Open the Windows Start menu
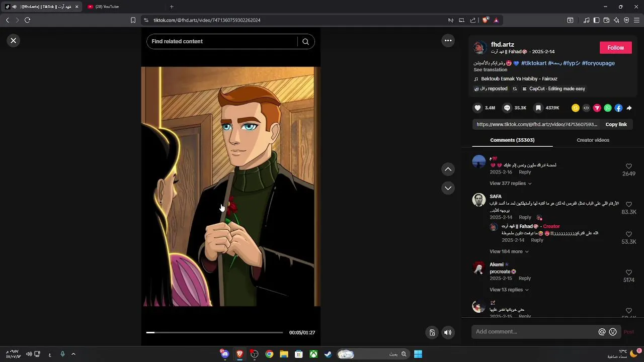Viewport: 644px width, 362px height. click(x=418, y=354)
